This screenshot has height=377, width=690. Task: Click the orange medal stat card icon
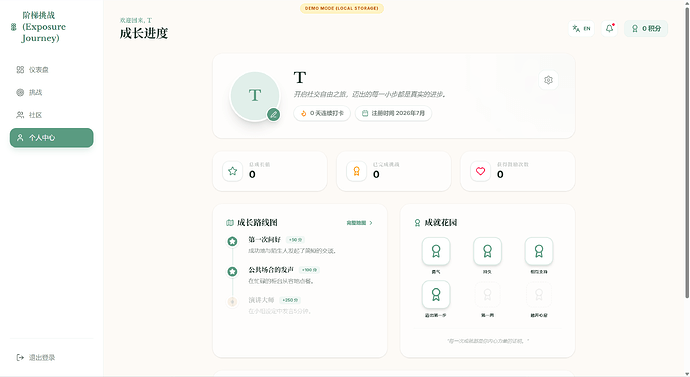point(356,171)
